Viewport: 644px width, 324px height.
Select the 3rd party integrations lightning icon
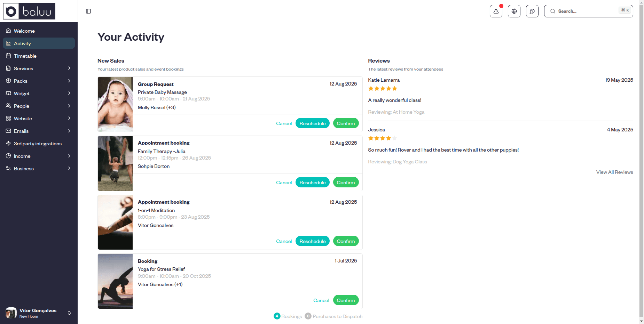[x=9, y=143]
